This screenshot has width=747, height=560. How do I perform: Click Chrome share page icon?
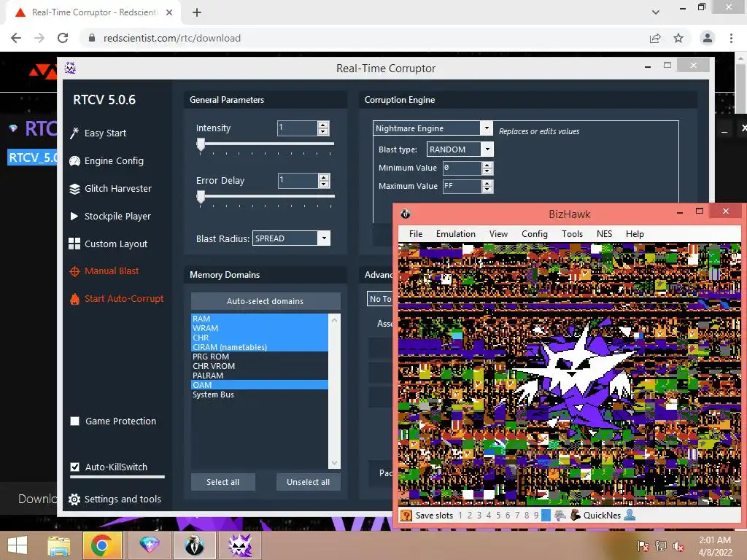[x=655, y=38]
